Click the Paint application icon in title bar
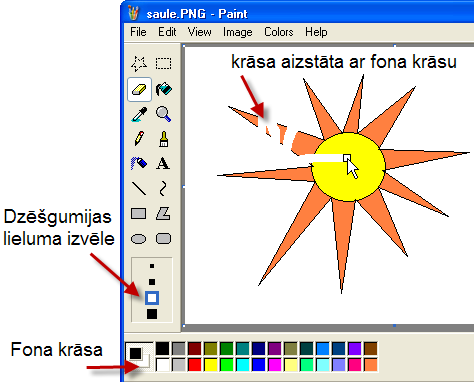This screenshot has height=384, width=475. coord(133,13)
